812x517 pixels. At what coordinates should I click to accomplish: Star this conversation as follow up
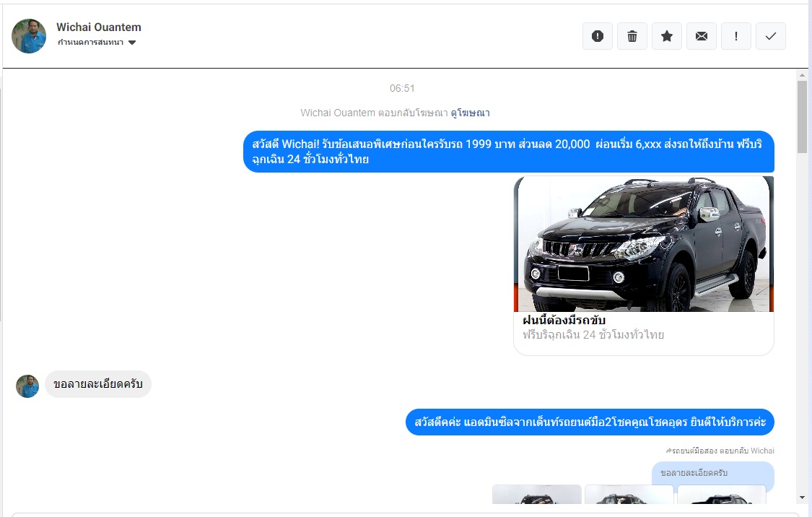click(x=667, y=36)
